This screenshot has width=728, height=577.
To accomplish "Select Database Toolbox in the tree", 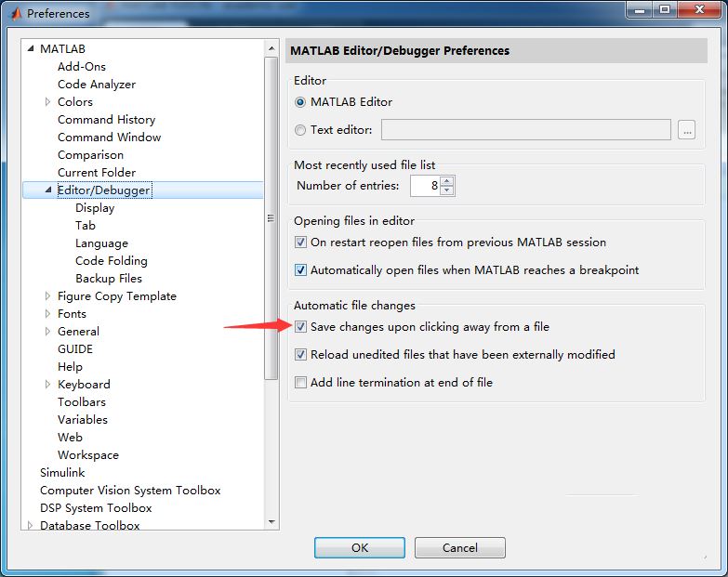I will 90,525.
